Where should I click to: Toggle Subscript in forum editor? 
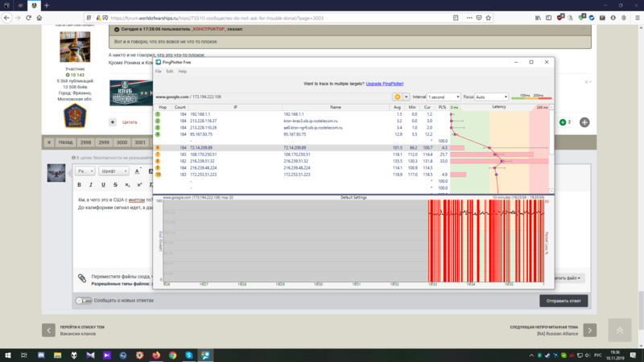pos(127,185)
